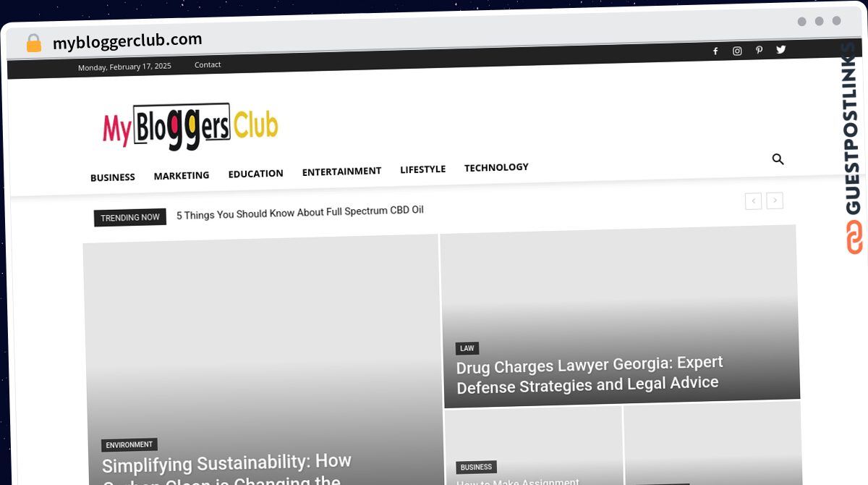868x485 pixels.
Task: Open the Lifestyle category
Action: point(422,169)
